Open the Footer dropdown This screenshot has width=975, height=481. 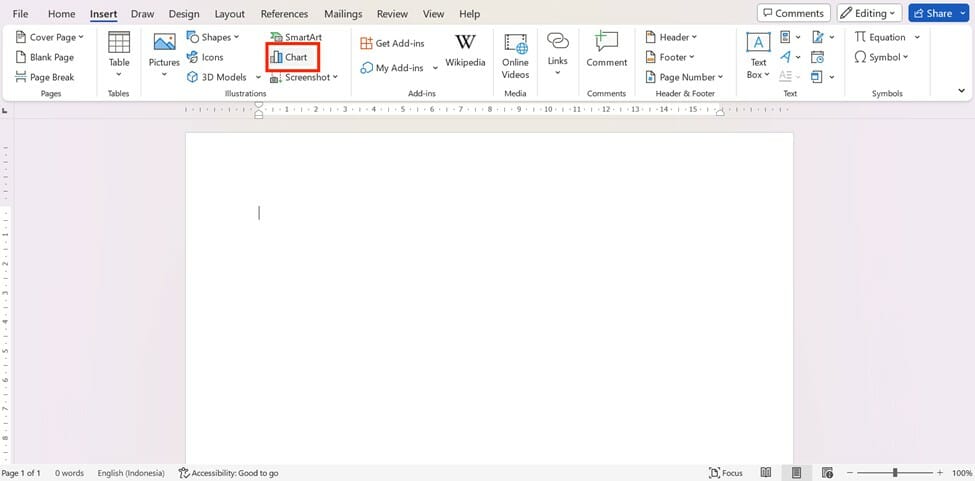pos(669,57)
